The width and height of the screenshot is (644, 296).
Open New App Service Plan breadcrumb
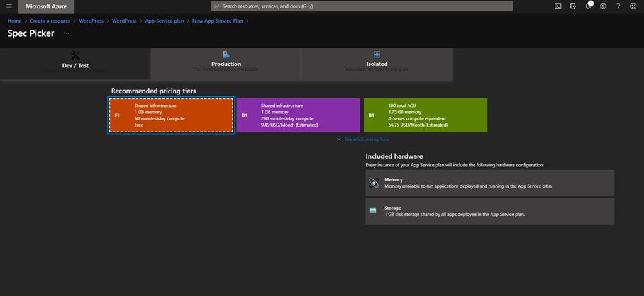click(x=218, y=21)
